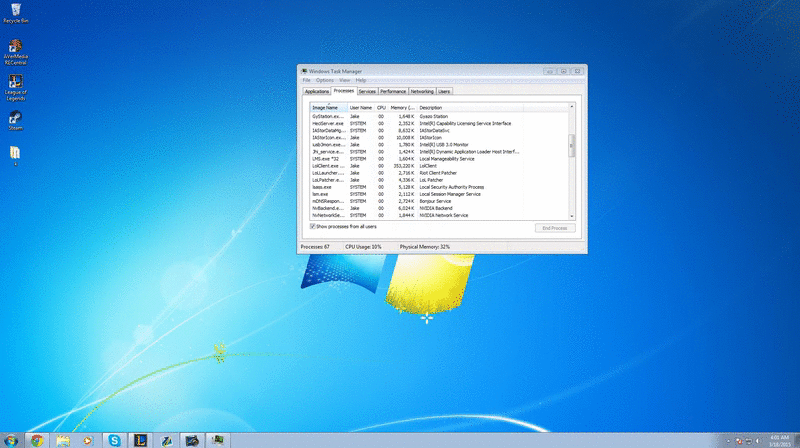
Task: Open the Options menu in Task Manager
Action: click(325, 80)
